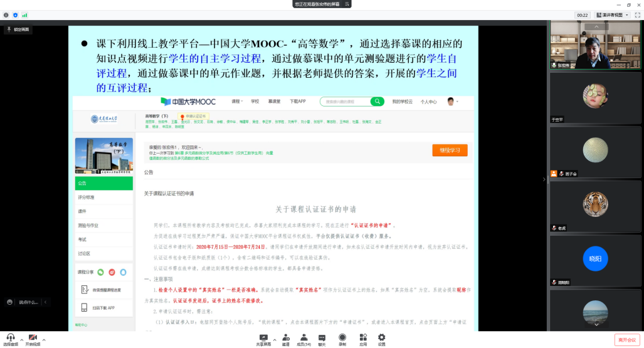Open 个人中心 link
Viewport: 644px width, 348px height.
tap(428, 102)
